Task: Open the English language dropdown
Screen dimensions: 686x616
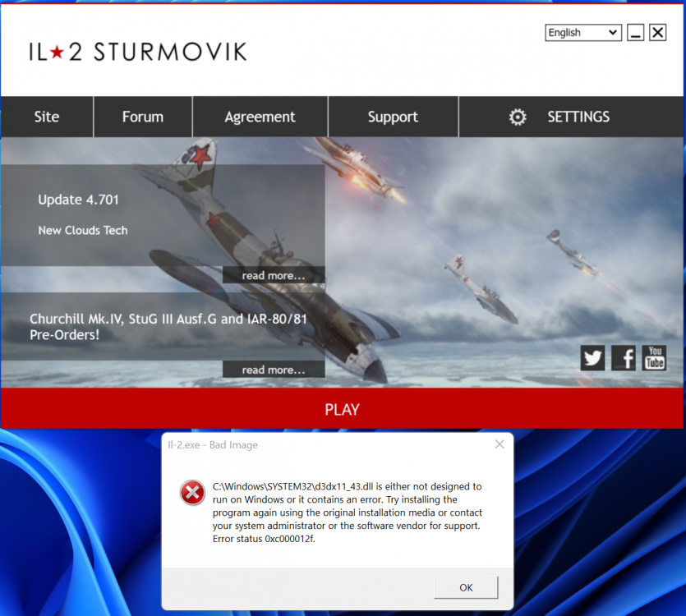Action: click(x=583, y=32)
